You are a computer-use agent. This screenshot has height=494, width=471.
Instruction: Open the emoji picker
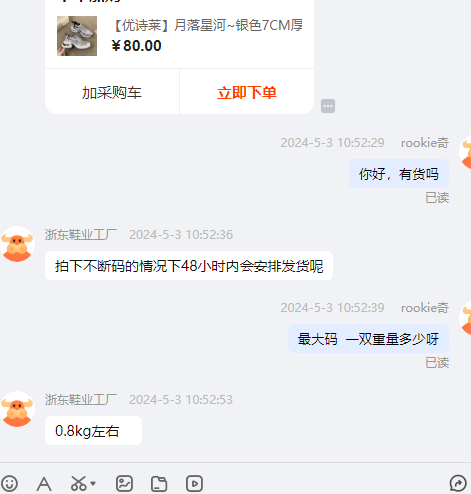[x=9, y=484]
